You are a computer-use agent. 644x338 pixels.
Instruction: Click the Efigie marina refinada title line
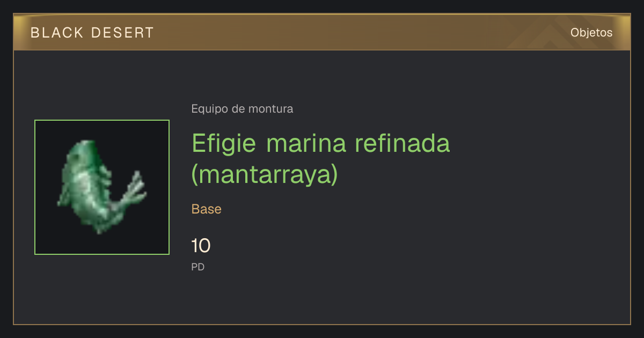pyautogui.click(x=320, y=144)
